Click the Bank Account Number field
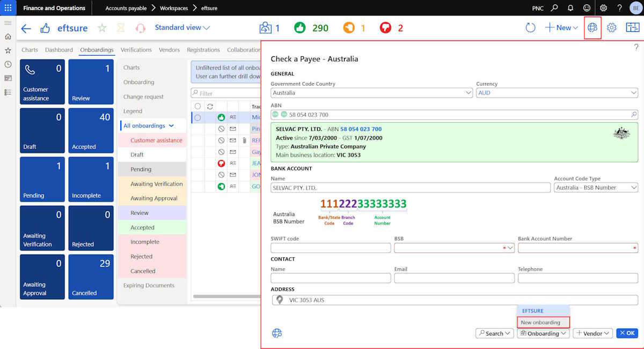The height and width of the screenshot is (349, 644). point(578,248)
